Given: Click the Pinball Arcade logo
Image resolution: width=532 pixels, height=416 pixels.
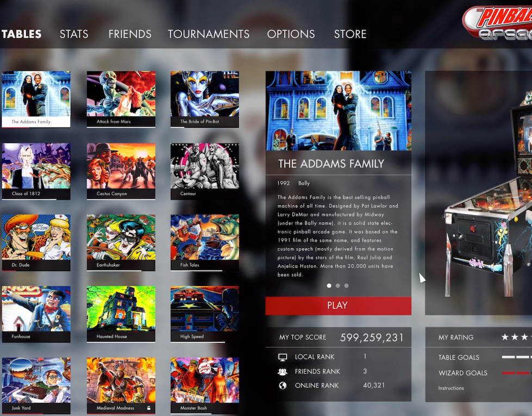Looking at the screenshot, I should click(x=497, y=22).
